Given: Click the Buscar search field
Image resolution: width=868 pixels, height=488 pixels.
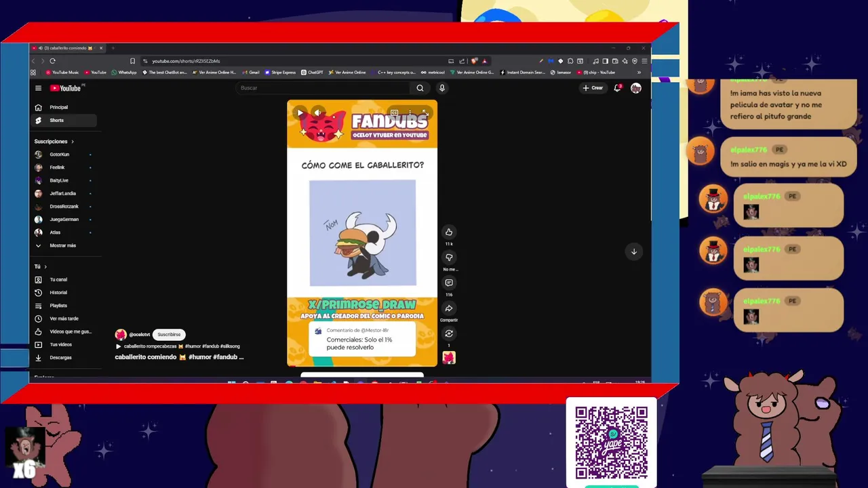Looking at the screenshot, I should click(x=324, y=88).
